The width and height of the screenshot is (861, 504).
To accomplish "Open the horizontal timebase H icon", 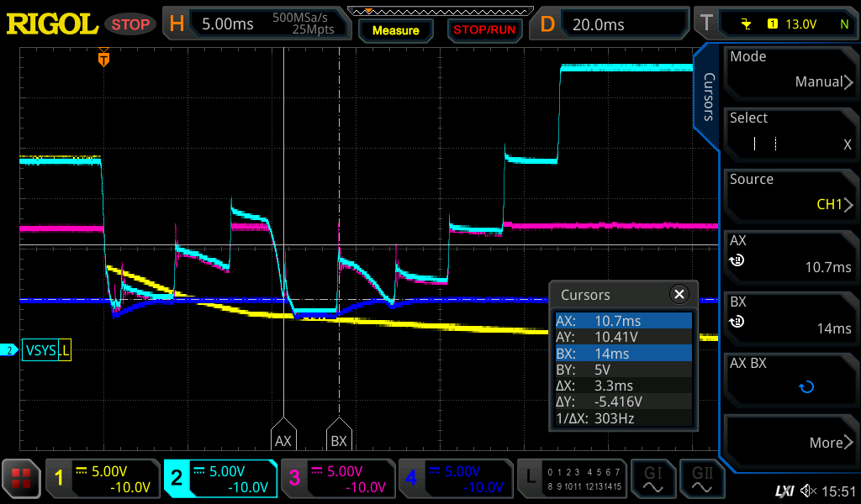I will 177,24.
